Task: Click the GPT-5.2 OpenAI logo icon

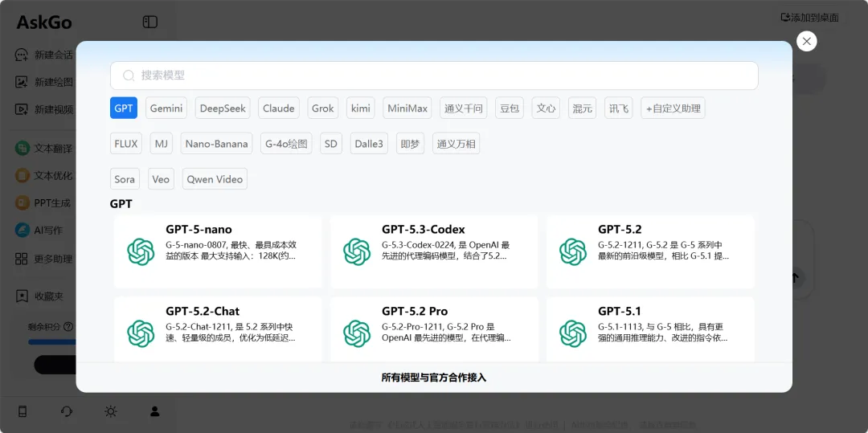Action: coord(572,251)
